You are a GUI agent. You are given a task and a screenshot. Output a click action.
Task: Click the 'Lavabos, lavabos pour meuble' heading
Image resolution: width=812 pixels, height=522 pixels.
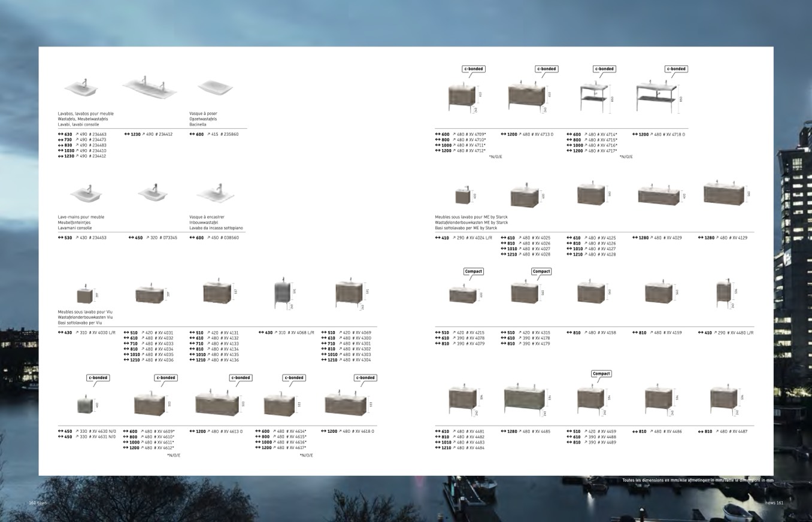point(86,113)
